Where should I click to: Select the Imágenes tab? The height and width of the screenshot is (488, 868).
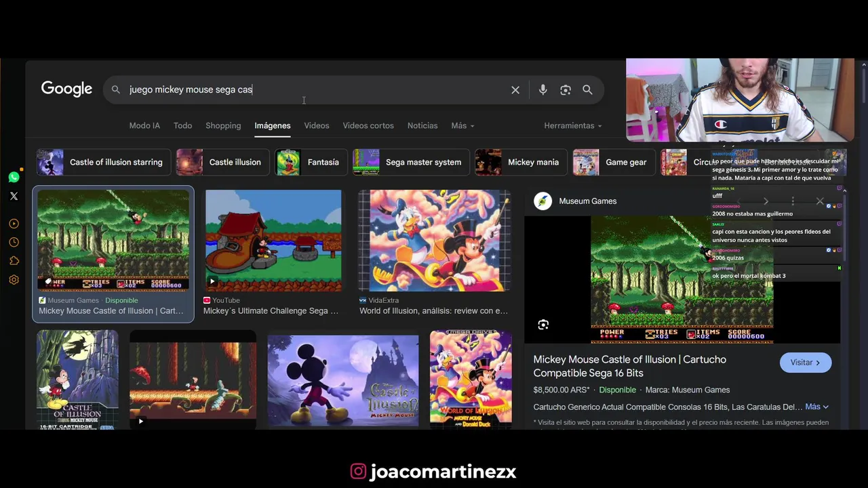tap(273, 125)
